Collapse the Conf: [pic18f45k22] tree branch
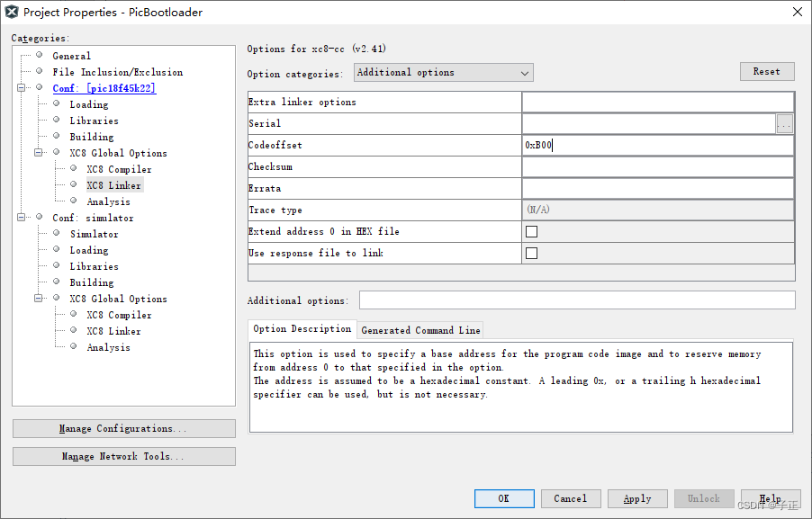Viewport: 812px width, 519px height. click(22, 88)
